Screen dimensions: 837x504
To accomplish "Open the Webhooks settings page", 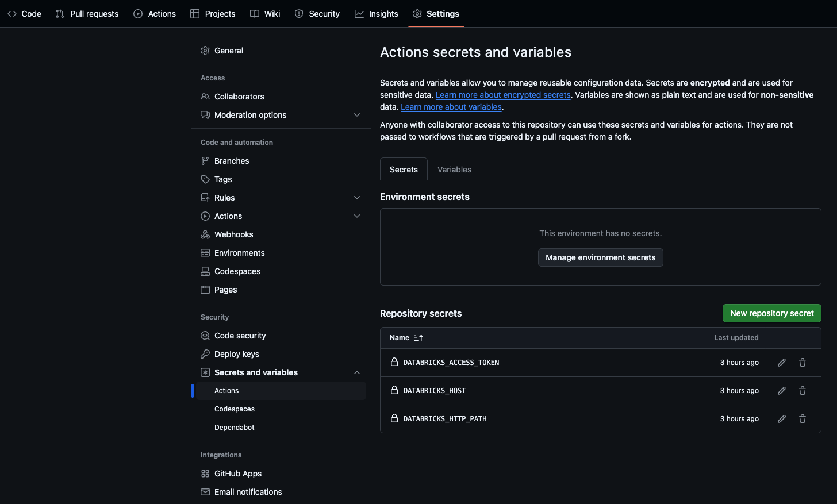I will pyautogui.click(x=233, y=234).
